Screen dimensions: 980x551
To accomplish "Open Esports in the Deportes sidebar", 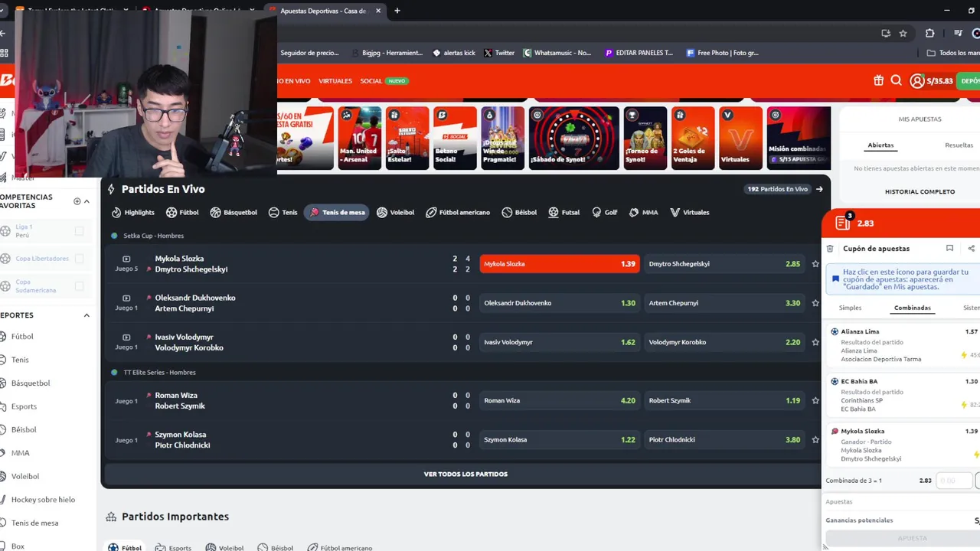I will pos(24,406).
